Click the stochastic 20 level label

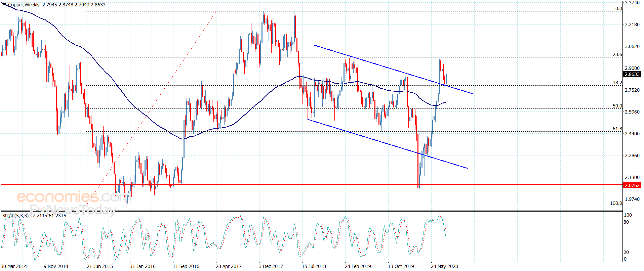coord(626,252)
